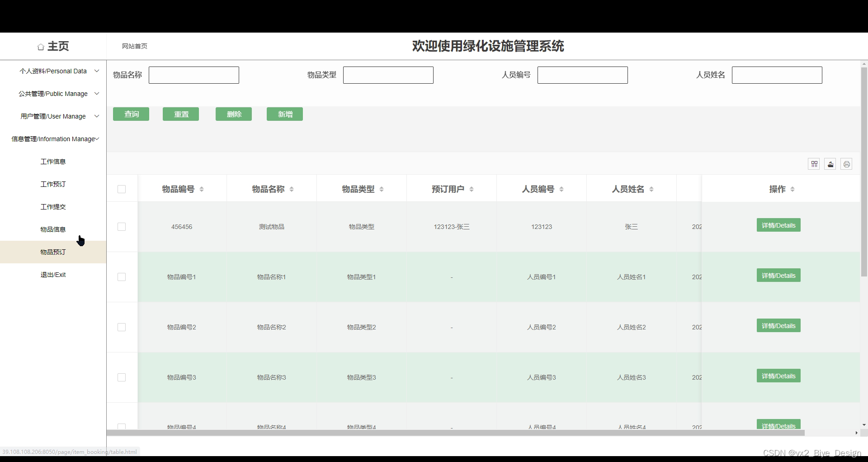Sort by 人员编号 column arrows
Image resolution: width=868 pixels, height=462 pixels.
click(x=561, y=189)
